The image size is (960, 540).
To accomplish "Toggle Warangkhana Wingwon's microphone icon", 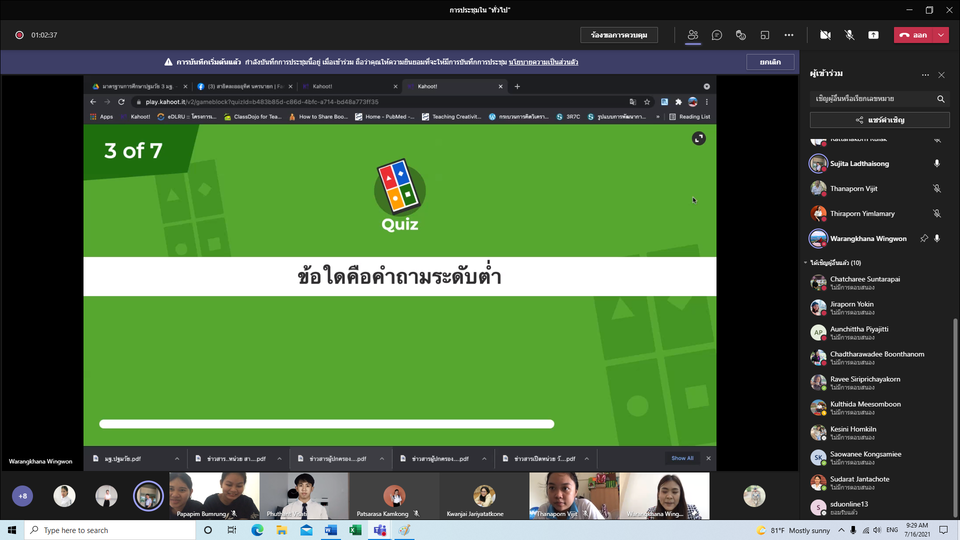I will tap(937, 239).
